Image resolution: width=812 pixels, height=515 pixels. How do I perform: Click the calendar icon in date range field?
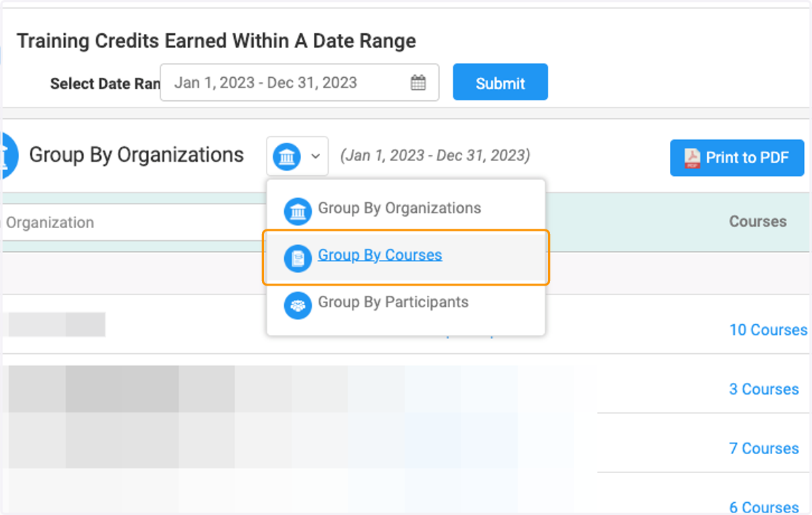418,83
